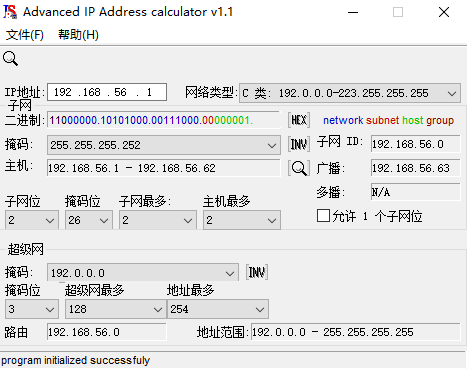467x369 pixels.
Task: Toggle the 允许 1 个子网位 checkbox
Action: pos(323,216)
